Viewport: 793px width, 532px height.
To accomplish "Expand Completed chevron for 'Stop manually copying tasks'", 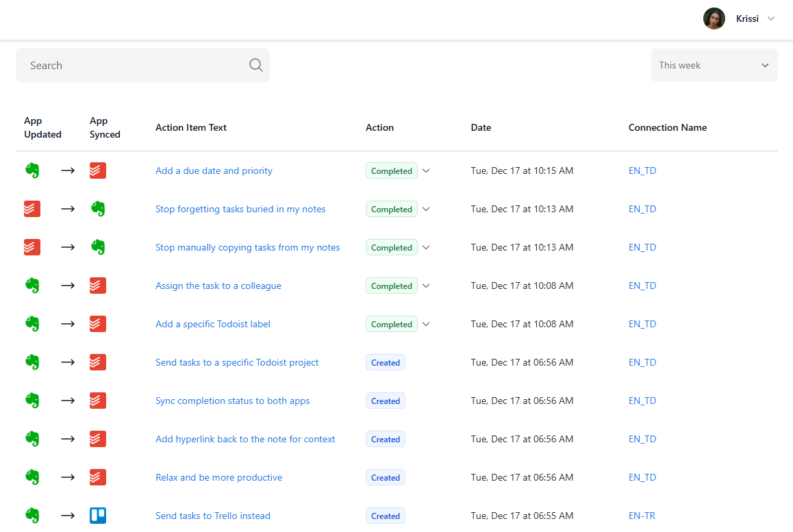I will tap(427, 247).
